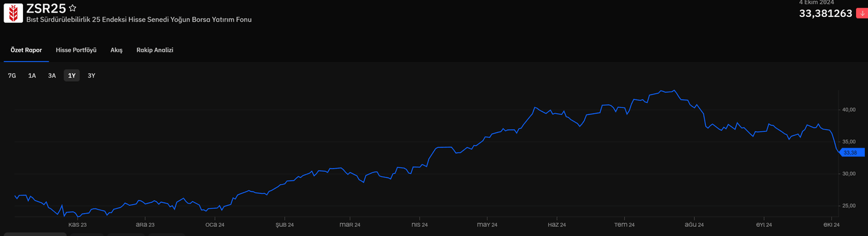This screenshot has width=868, height=236.
Task: Switch to the Hisse Portföyü tab
Action: click(76, 50)
